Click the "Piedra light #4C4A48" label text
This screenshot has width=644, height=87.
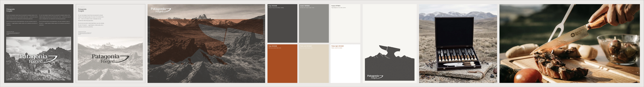tap(338, 46)
